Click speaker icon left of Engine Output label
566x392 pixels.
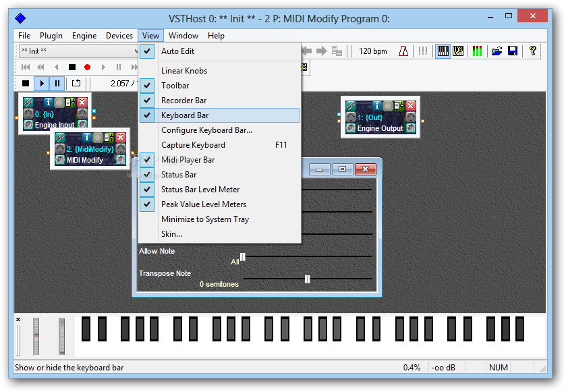coord(351,128)
